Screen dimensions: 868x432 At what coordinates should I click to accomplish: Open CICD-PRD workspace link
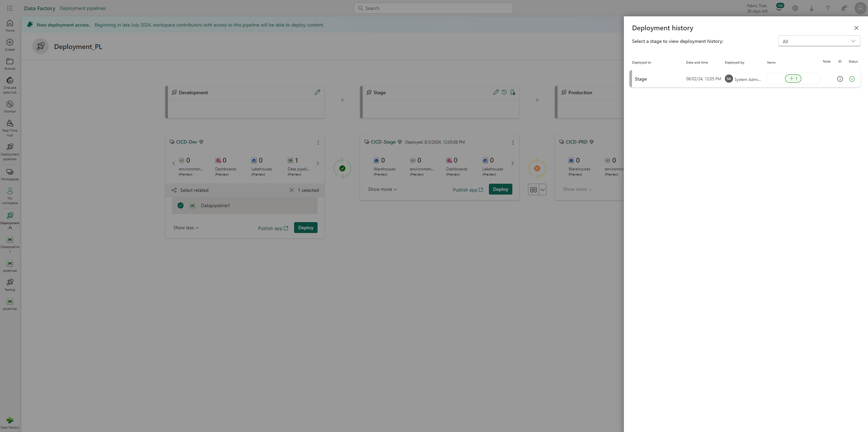[x=577, y=142]
